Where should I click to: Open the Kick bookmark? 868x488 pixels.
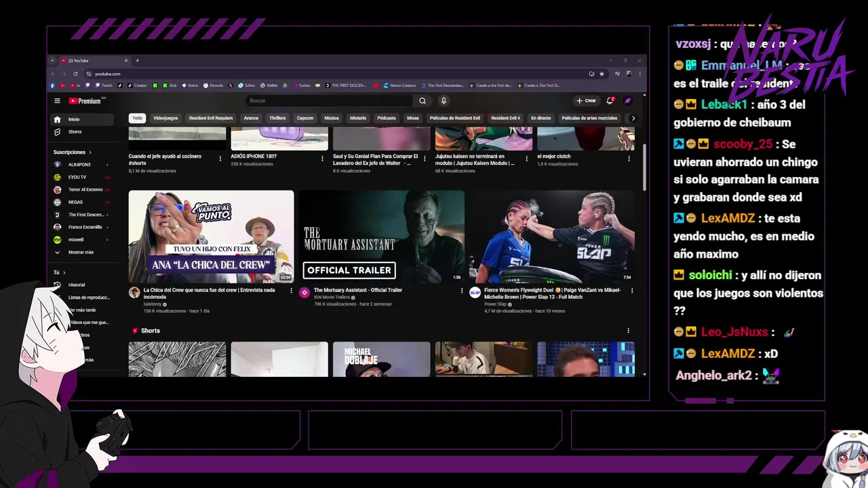coord(170,85)
